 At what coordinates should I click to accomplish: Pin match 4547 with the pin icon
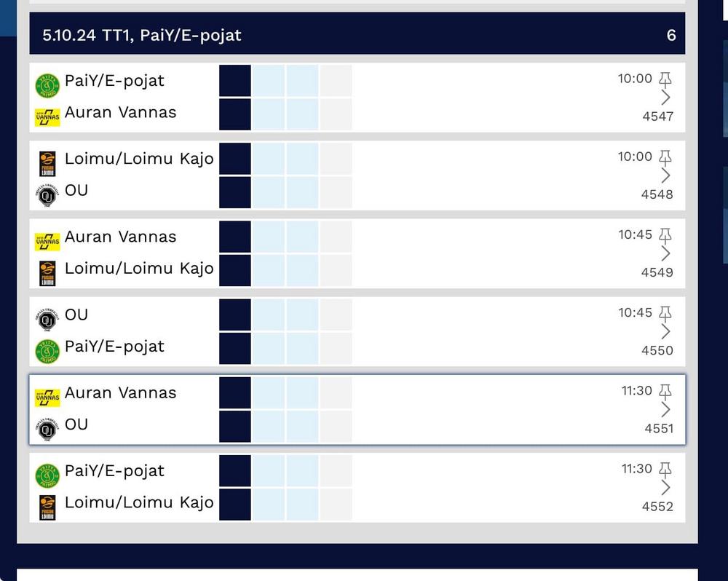[665, 79]
